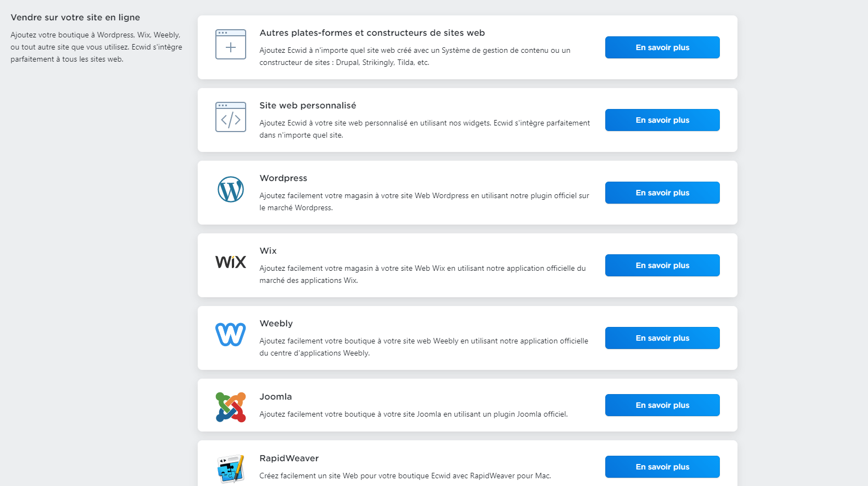The image size is (868, 486).
Task: Click the code brackets custom site icon
Action: point(230,117)
